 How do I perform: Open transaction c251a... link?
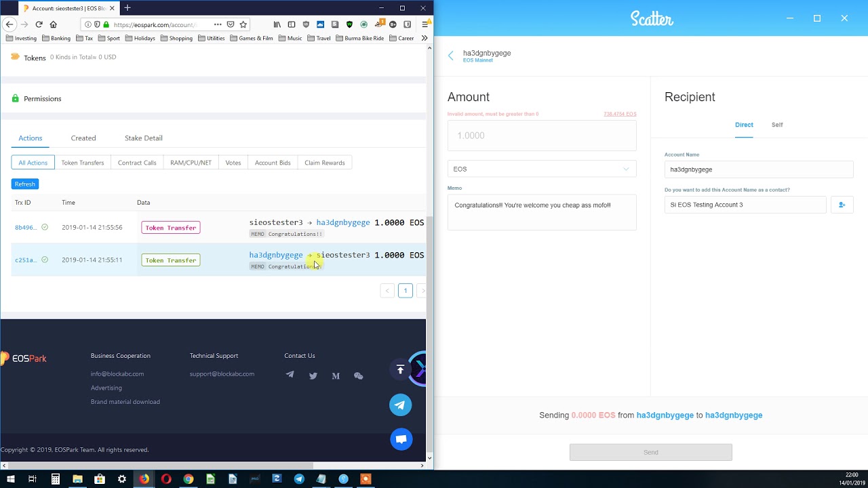click(26, 260)
